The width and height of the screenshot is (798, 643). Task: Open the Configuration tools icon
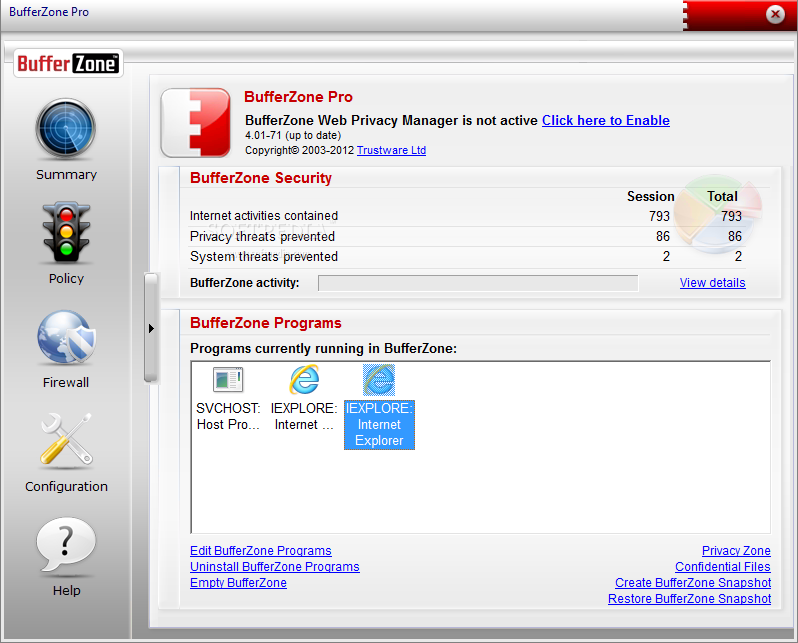pyautogui.click(x=66, y=442)
